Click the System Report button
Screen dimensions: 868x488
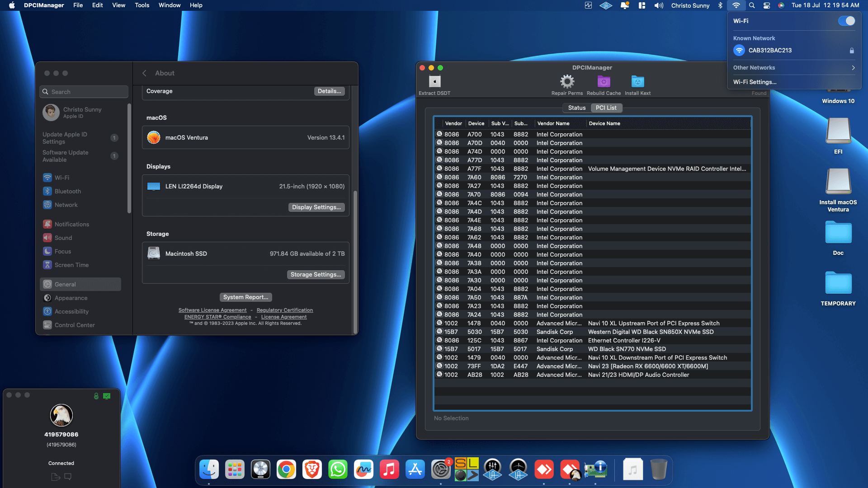tap(245, 297)
